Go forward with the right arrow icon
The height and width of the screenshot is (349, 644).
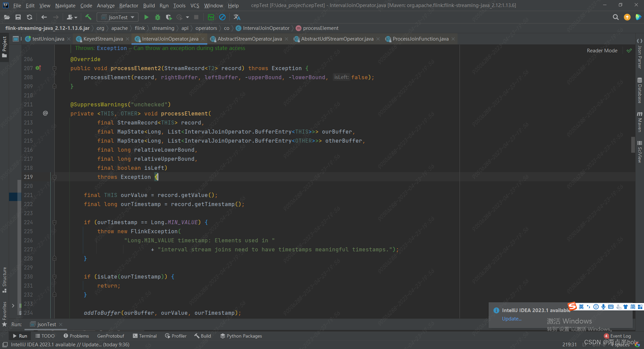tap(56, 17)
